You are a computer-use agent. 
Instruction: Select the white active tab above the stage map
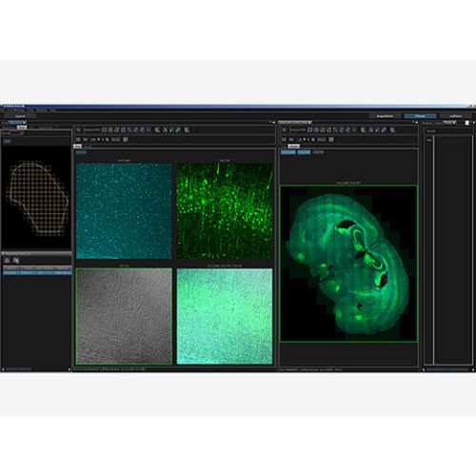tap(22, 128)
